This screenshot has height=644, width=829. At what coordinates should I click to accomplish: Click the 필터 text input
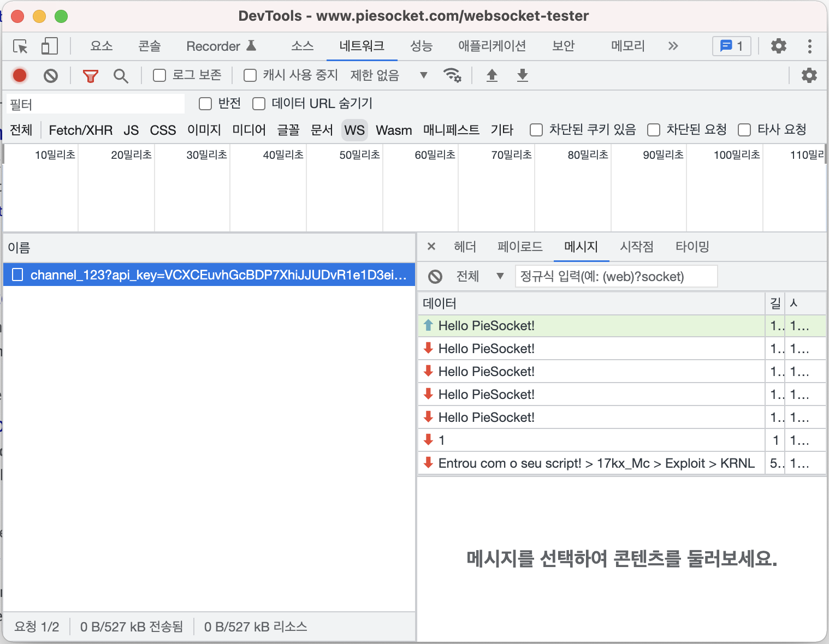coord(96,104)
